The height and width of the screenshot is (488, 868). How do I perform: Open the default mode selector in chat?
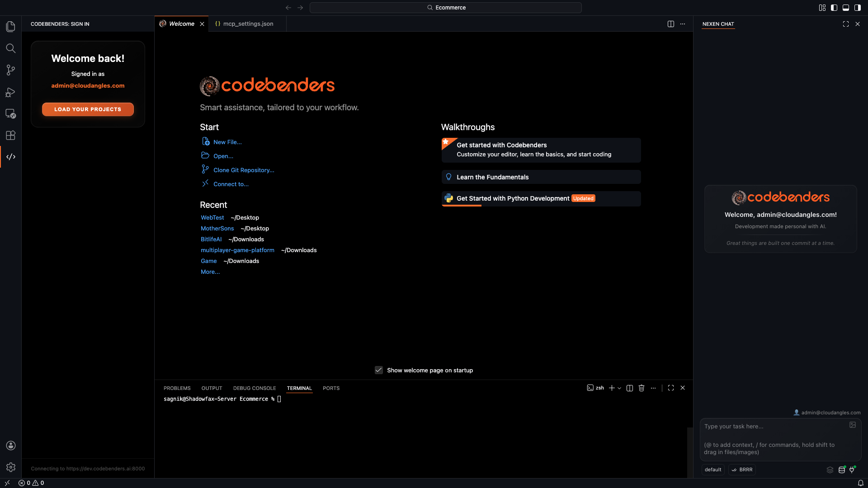coord(713,470)
